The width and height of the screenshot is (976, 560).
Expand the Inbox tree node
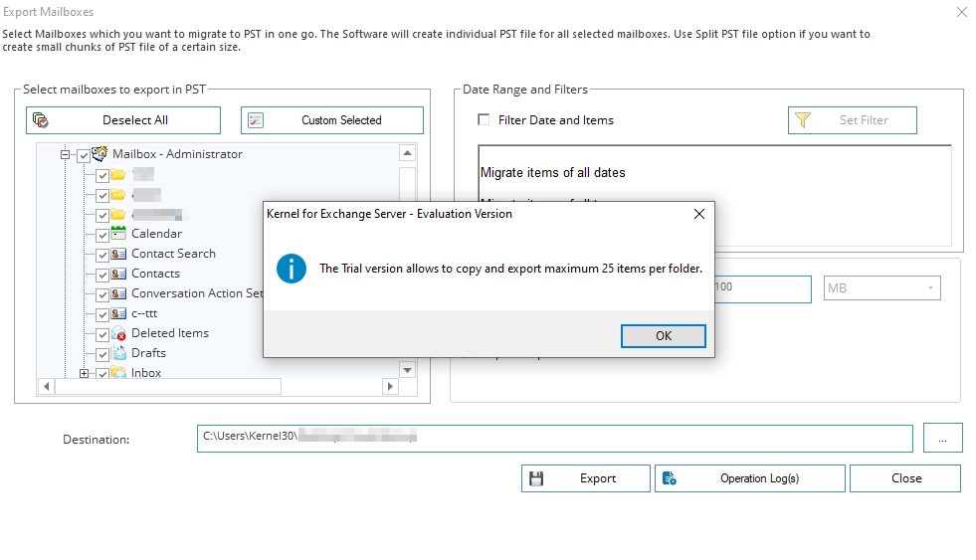84,373
